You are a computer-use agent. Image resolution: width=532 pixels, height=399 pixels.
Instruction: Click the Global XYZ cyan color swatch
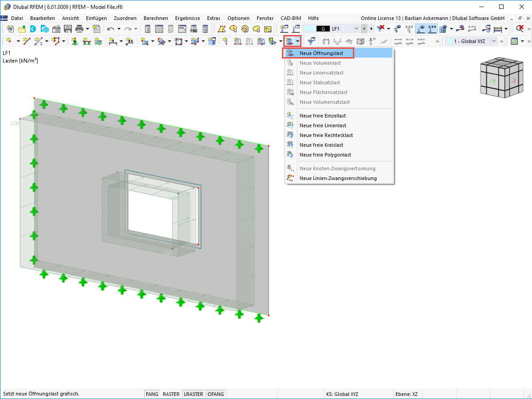pyautogui.click(x=450, y=41)
